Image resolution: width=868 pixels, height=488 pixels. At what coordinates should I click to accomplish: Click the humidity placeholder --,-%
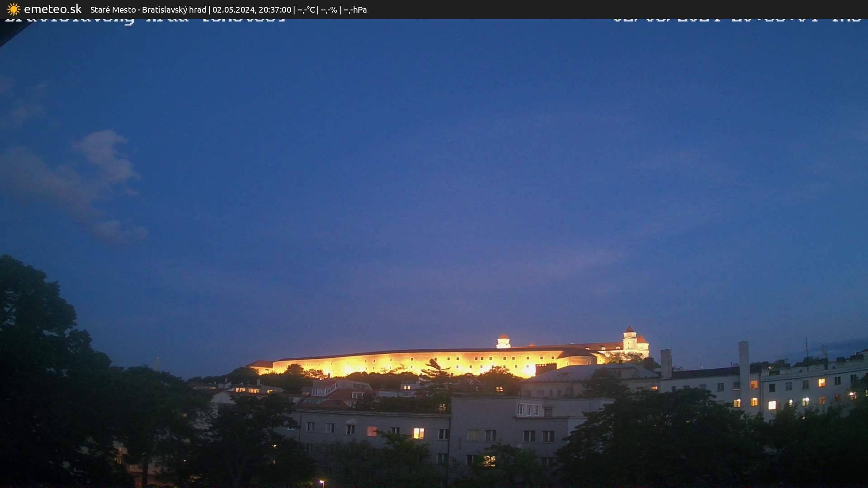(329, 9)
